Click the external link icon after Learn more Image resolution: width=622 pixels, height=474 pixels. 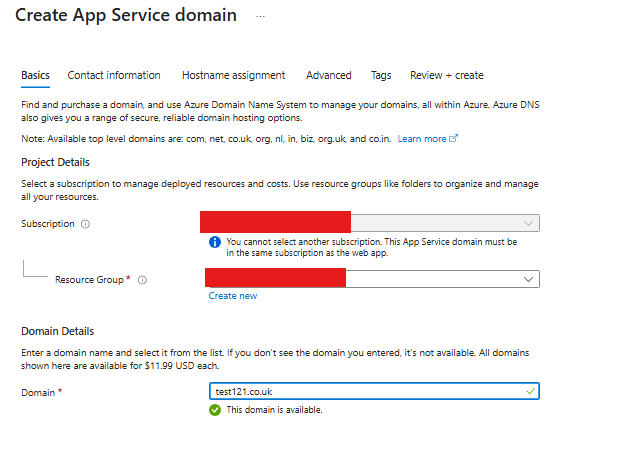[x=454, y=138]
